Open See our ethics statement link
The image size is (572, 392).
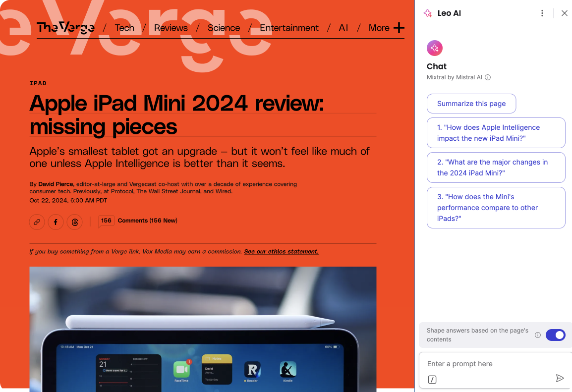(x=281, y=252)
